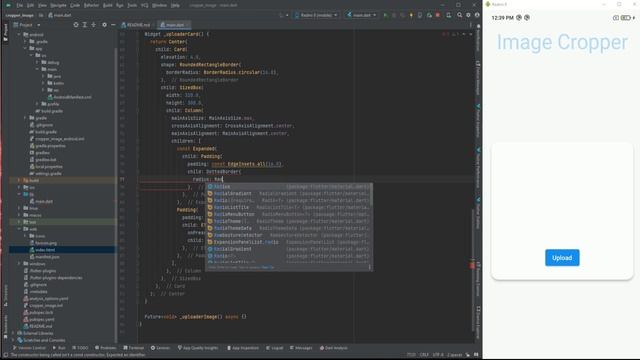Open the File menu
The image size is (640, 360).
coord(19,5)
